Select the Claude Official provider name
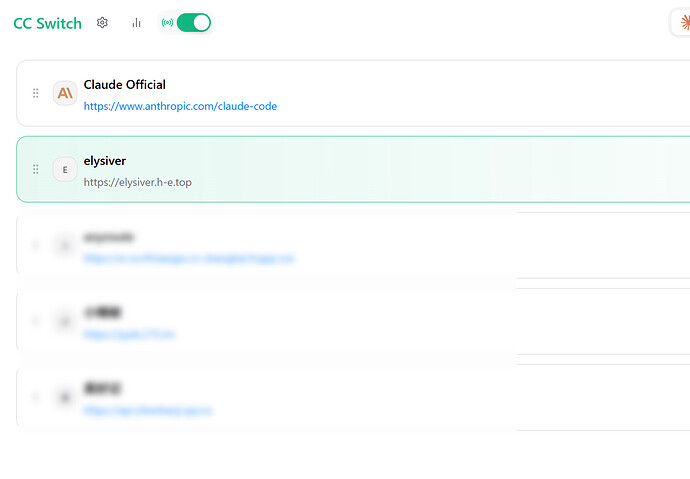 tap(125, 84)
